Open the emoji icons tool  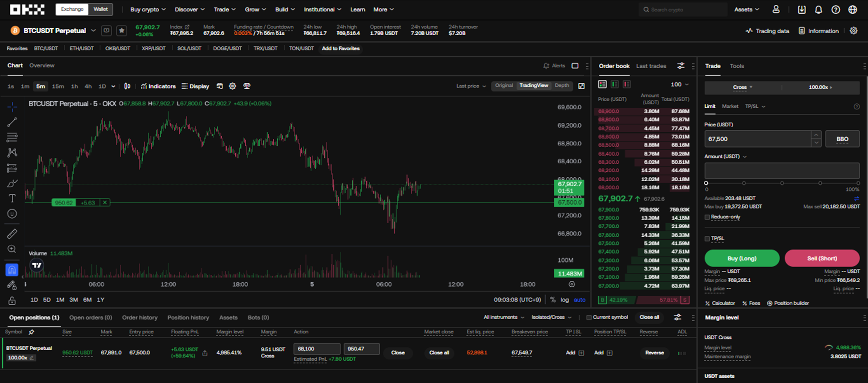pos(12,214)
